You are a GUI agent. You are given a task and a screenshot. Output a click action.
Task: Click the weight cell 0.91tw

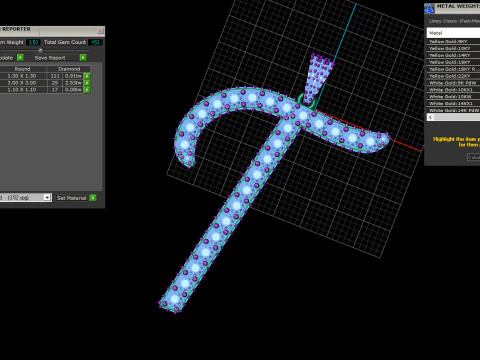click(73, 76)
